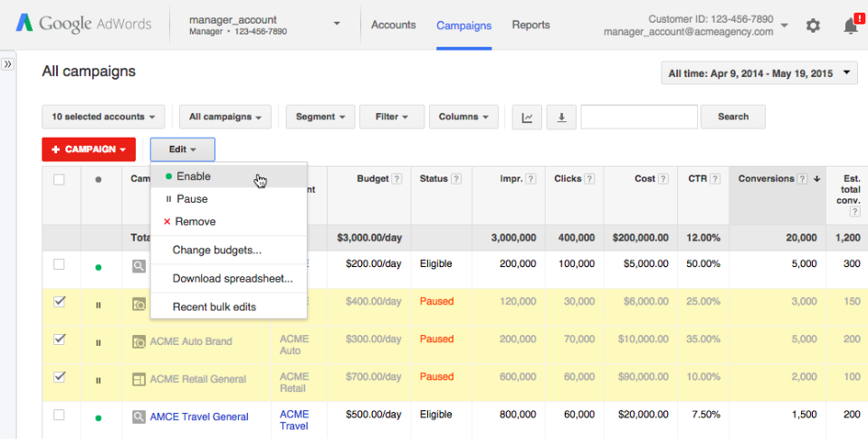This screenshot has width=868, height=440.
Task: Click the Budget column help icon
Action: pyautogui.click(x=396, y=178)
